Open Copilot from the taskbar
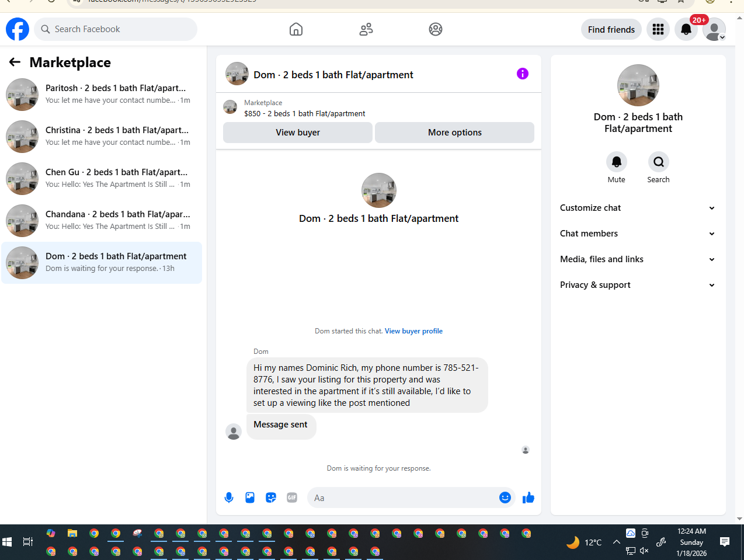744x560 pixels. point(51,533)
